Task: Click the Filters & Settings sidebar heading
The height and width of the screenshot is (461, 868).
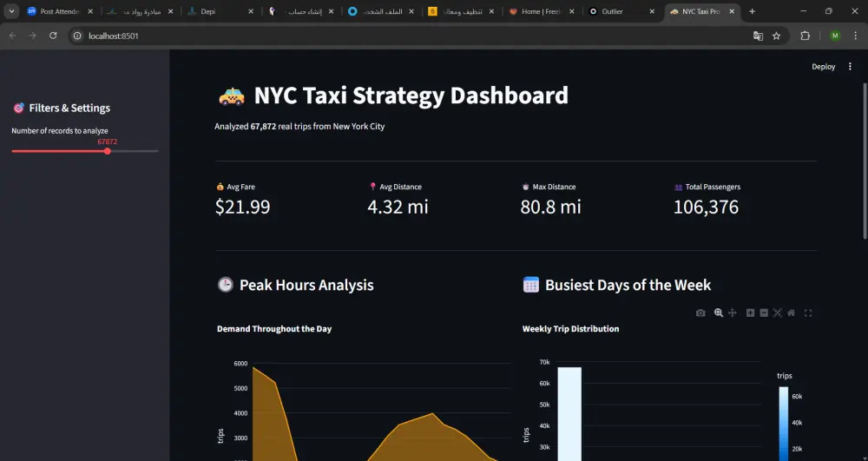Action: pos(69,108)
